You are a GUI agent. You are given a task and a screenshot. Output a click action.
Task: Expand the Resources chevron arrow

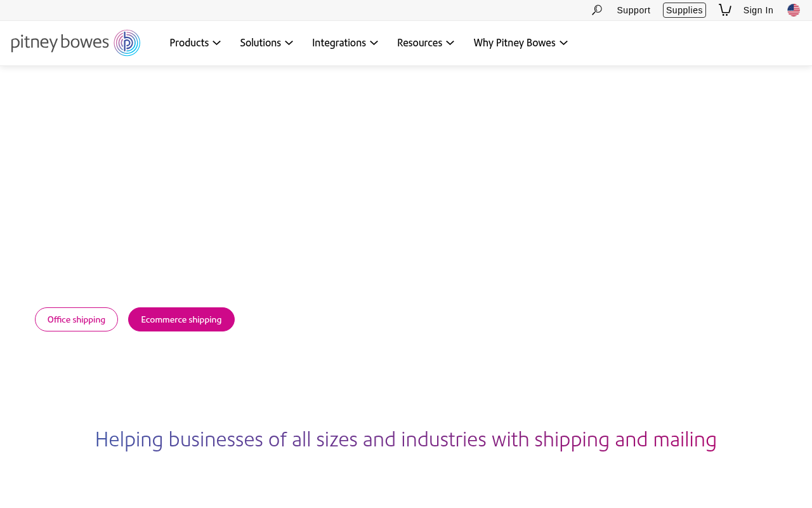(x=450, y=43)
